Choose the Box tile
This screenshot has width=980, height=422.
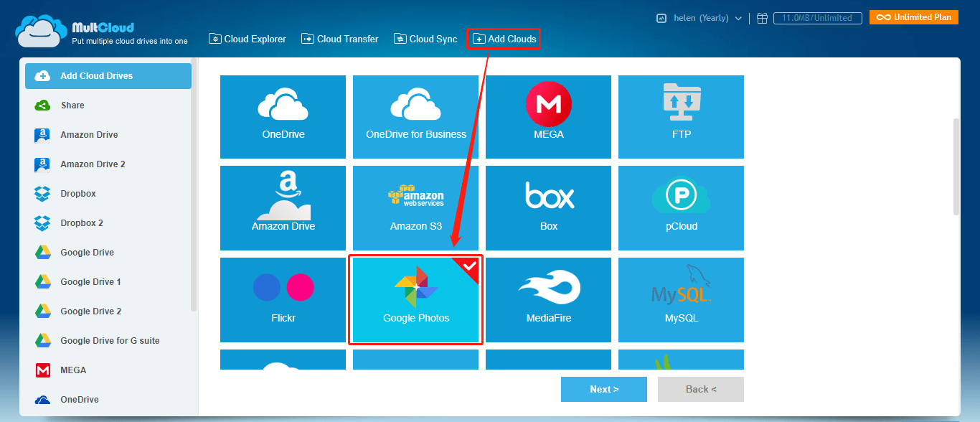coord(548,208)
